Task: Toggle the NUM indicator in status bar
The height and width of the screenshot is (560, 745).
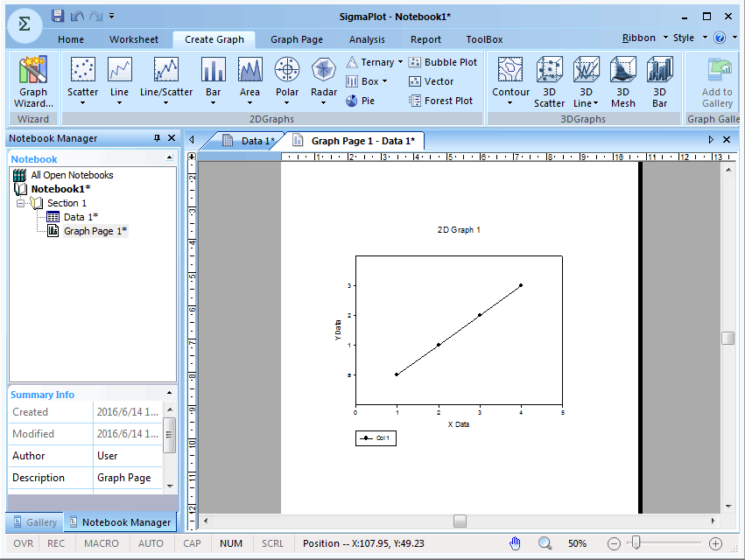Action: coord(231,543)
